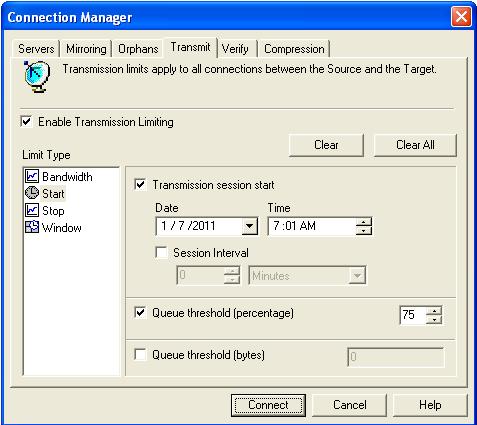Expand the Minutes interval unit dropdown
This screenshot has width=477, height=425.
357,276
